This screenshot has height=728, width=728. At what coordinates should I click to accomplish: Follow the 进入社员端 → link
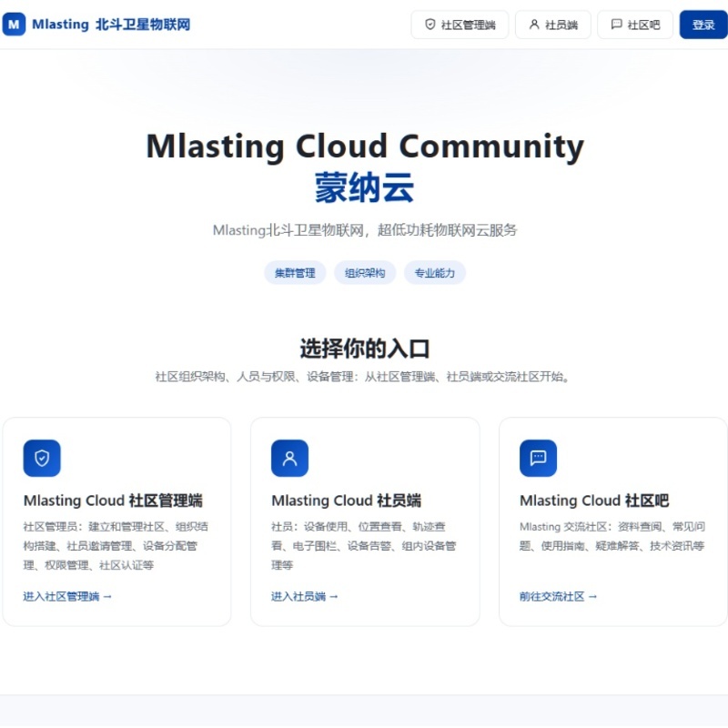[x=305, y=596]
